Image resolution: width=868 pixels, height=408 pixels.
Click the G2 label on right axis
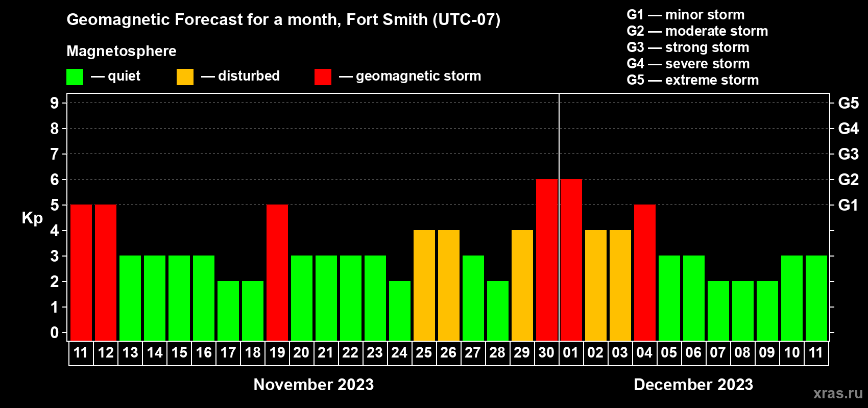[849, 180]
